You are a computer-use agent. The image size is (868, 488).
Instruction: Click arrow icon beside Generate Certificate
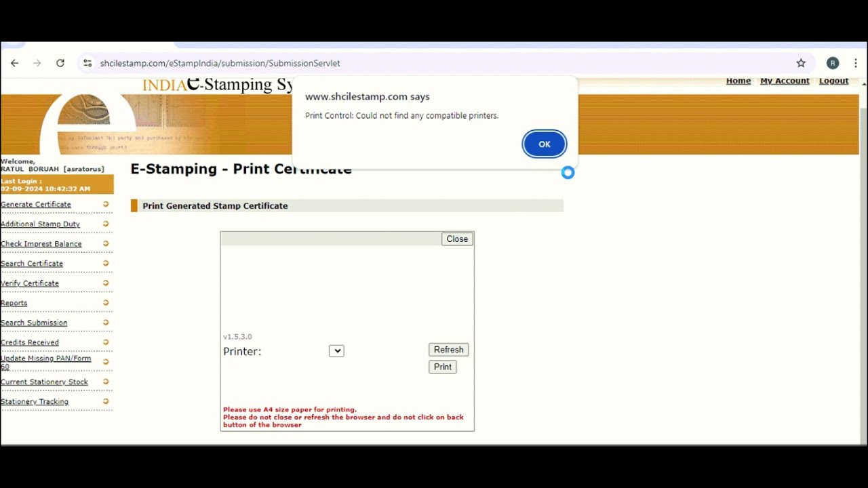(x=106, y=204)
